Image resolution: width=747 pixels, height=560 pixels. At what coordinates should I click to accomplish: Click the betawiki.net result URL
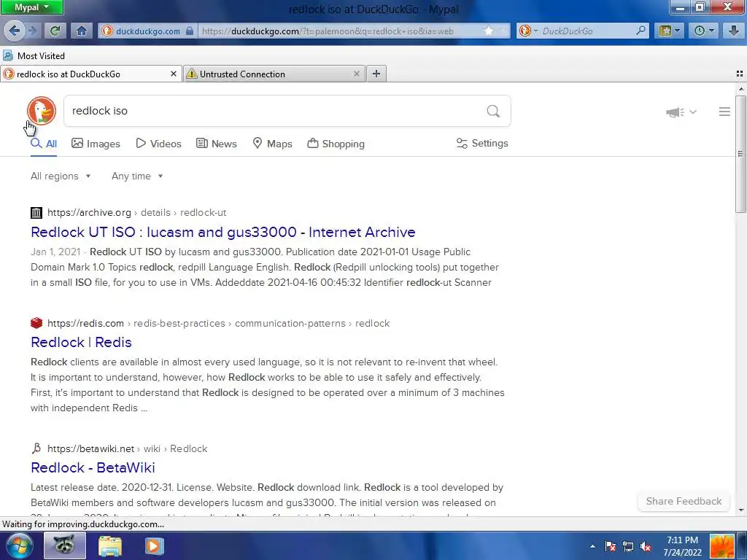tap(127, 448)
